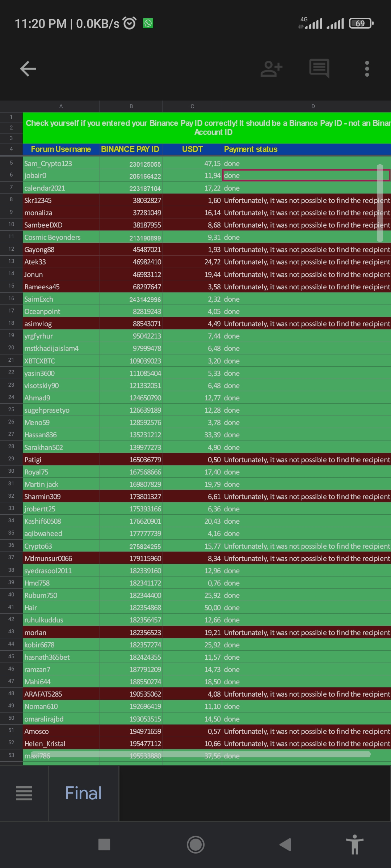Screen dimensions: 391x868
Task: Select the sugehprasetyo username cell
Action: click(61, 410)
